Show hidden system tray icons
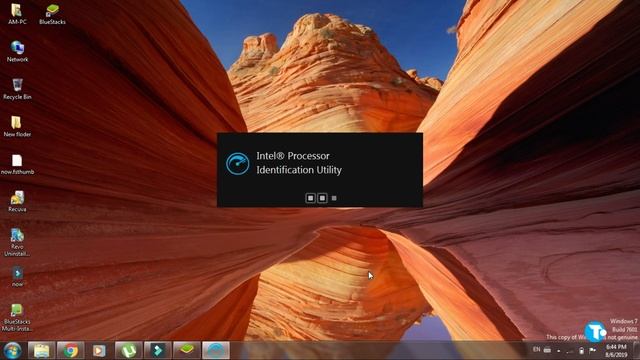Image resolution: width=640 pixels, height=360 pixels. pos(558,351)
